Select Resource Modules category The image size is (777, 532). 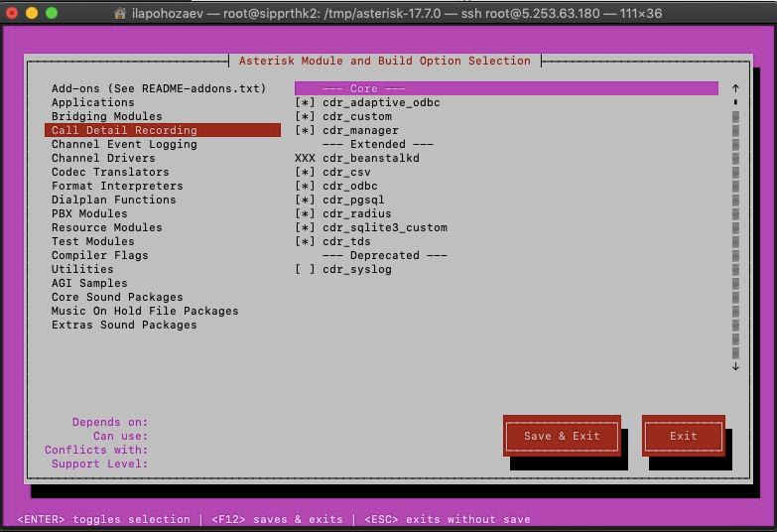(106, 227)
